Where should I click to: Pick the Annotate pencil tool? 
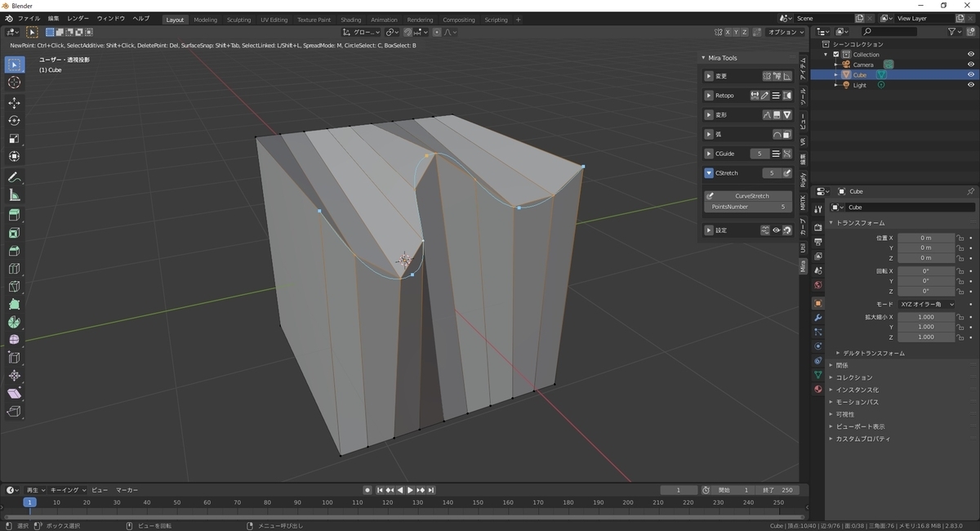[x=14, y=177]
